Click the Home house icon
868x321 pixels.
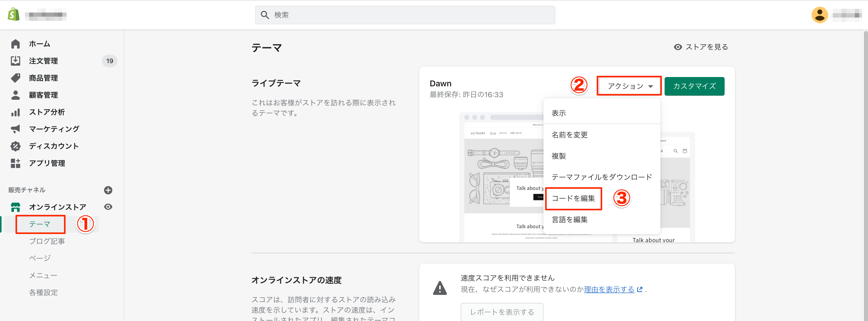tap(16, 44)
